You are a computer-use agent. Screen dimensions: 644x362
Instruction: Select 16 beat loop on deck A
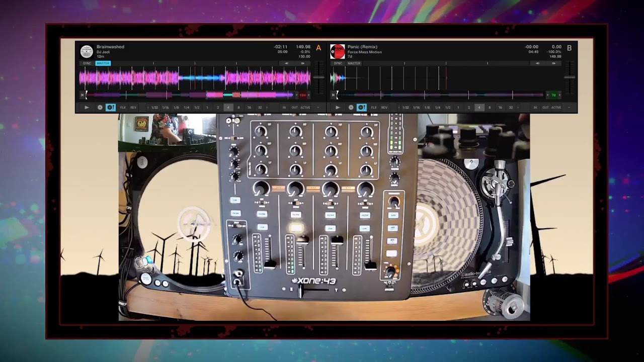(x=249, y=108)
